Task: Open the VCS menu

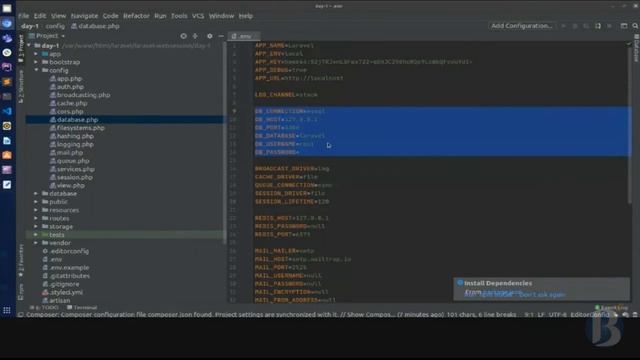Action: pos(198,16)
